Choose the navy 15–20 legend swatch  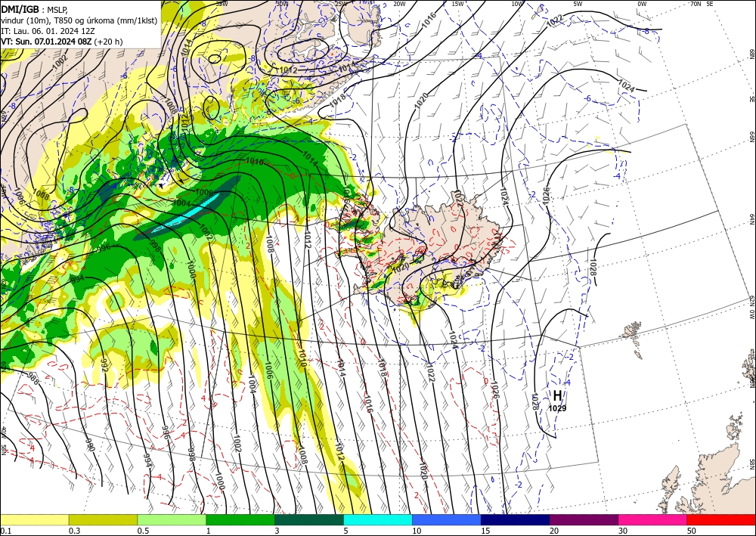pyautogui.click(x=516, y=519)
